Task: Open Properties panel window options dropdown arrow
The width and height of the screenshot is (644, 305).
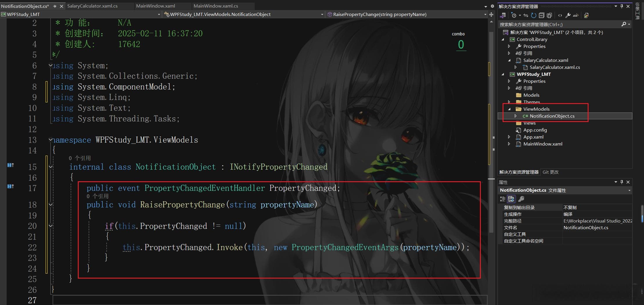Action: click(616, 182)
